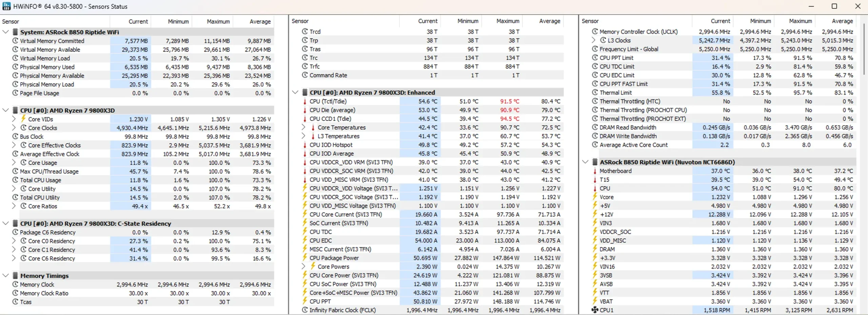This screenshot has width=868, height=315.
Task: Click the lightning icon next to Vcore
Action: tap(595, 197)
